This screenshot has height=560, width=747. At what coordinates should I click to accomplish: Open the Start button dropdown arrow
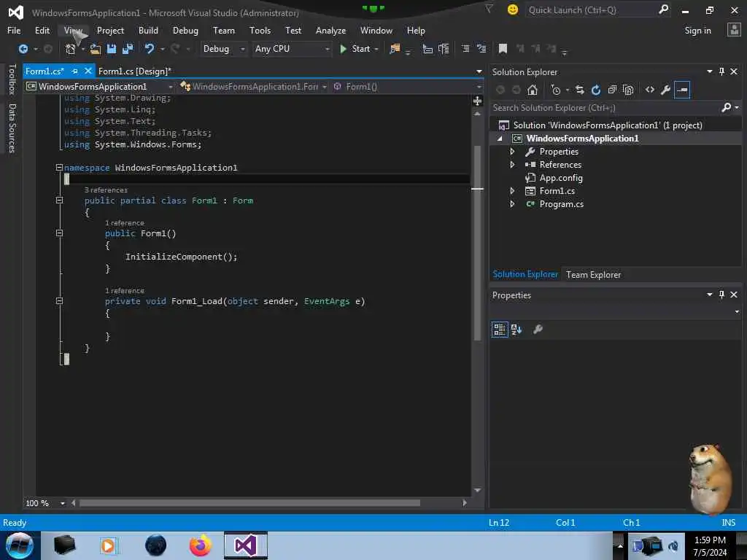(x=376, y=49)
